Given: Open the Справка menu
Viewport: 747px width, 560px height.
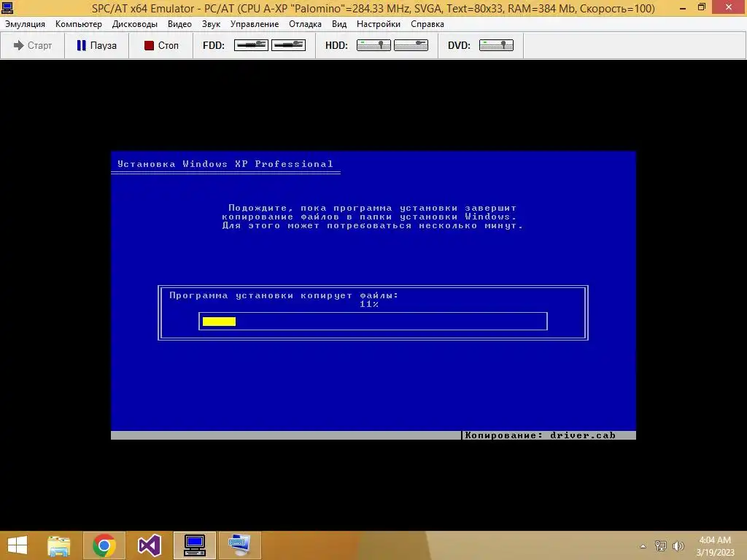Looking at the screenshot, I should pyautogui.click(x=427, y=24).
